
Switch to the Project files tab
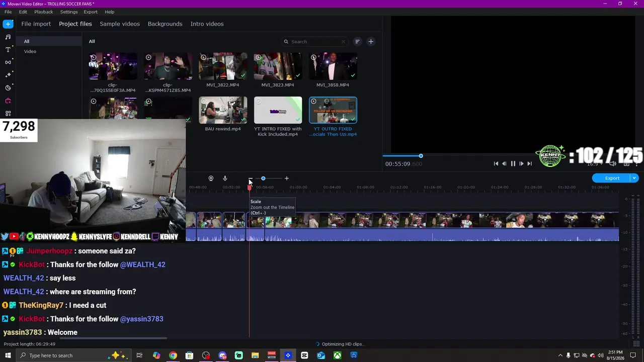pos(75,24)
